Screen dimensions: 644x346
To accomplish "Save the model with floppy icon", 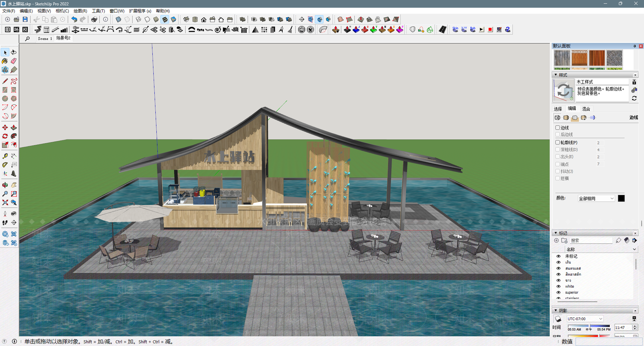I will coord(25,19).
